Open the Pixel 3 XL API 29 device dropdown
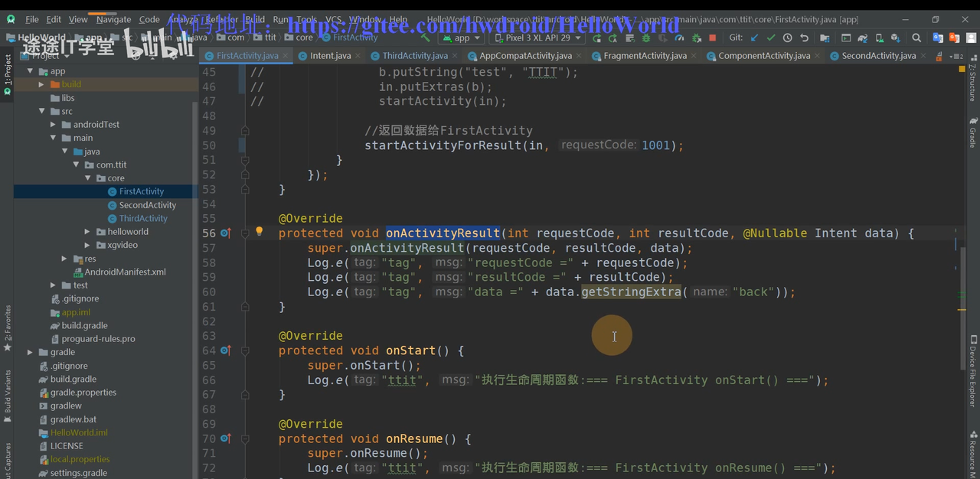Image resolution: width=980 pixels, height=479 pixels. (537, 37)
